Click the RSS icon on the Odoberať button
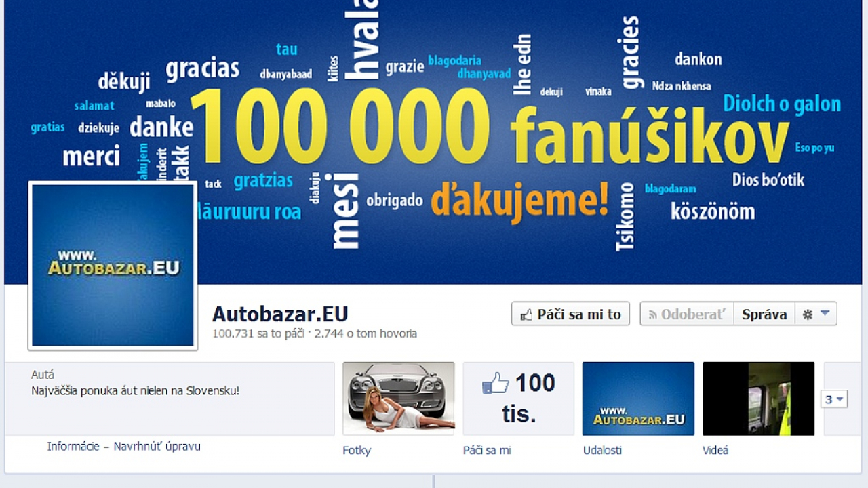 (x=653, y=314)
